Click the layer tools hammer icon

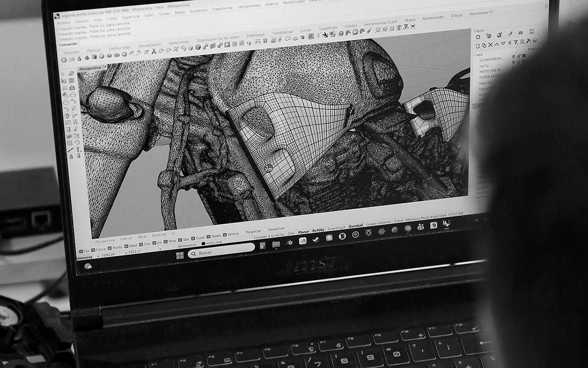click(528, 41)
